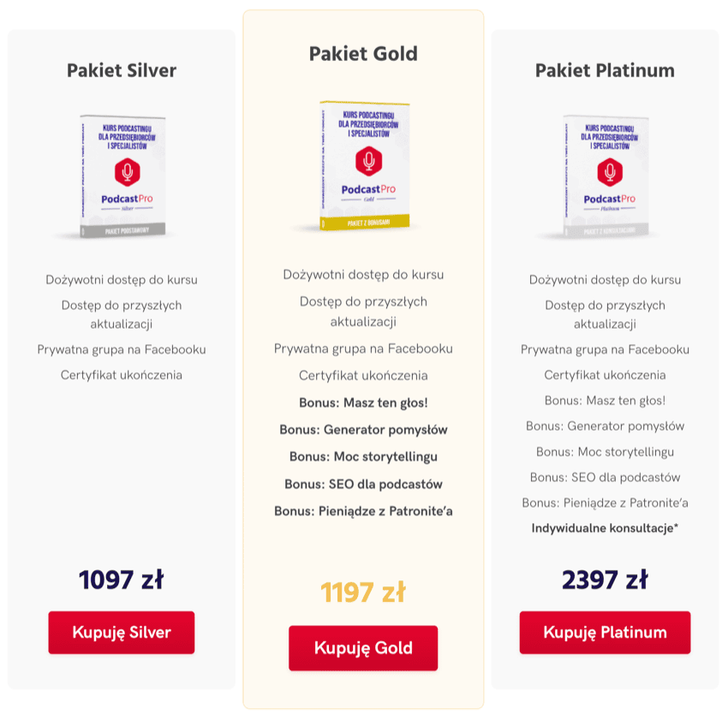Buy Platinum package via red button

click(605, 633)
